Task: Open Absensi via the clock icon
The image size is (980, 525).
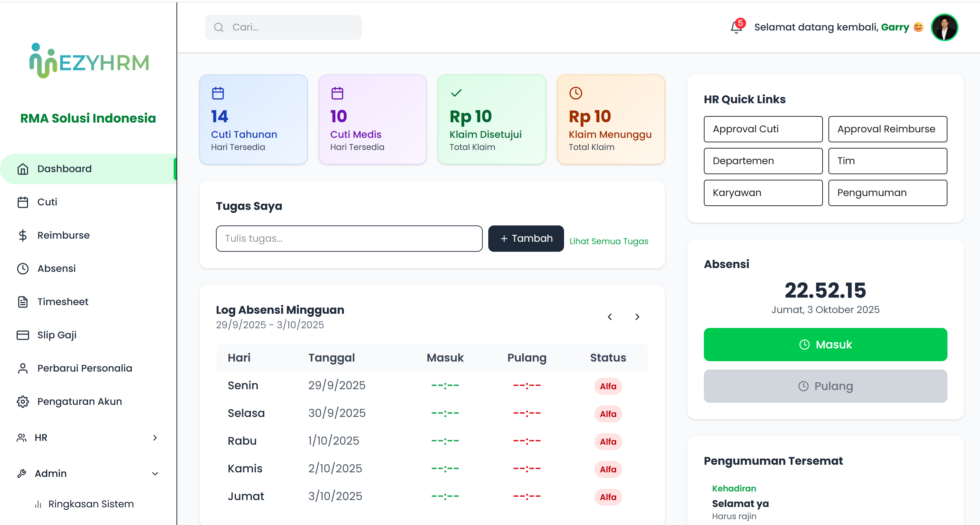Action: tap(23, 268)
